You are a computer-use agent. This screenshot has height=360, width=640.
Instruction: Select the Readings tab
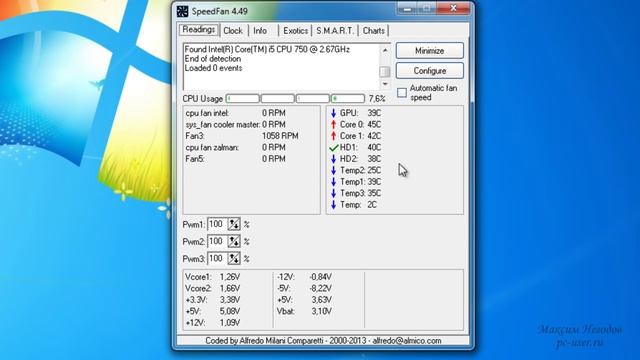pos(199,29)
